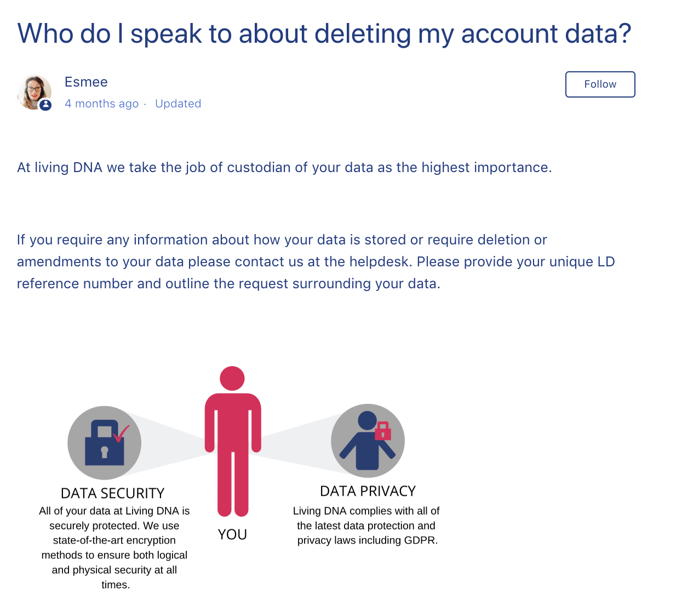Select the '4 months ago' timestamp

(101, 104)
